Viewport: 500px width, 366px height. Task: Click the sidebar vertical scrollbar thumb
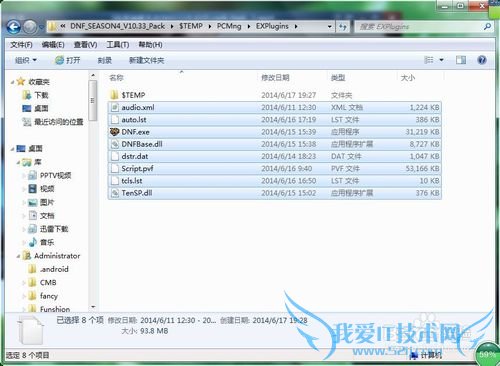tap(93, 100)
